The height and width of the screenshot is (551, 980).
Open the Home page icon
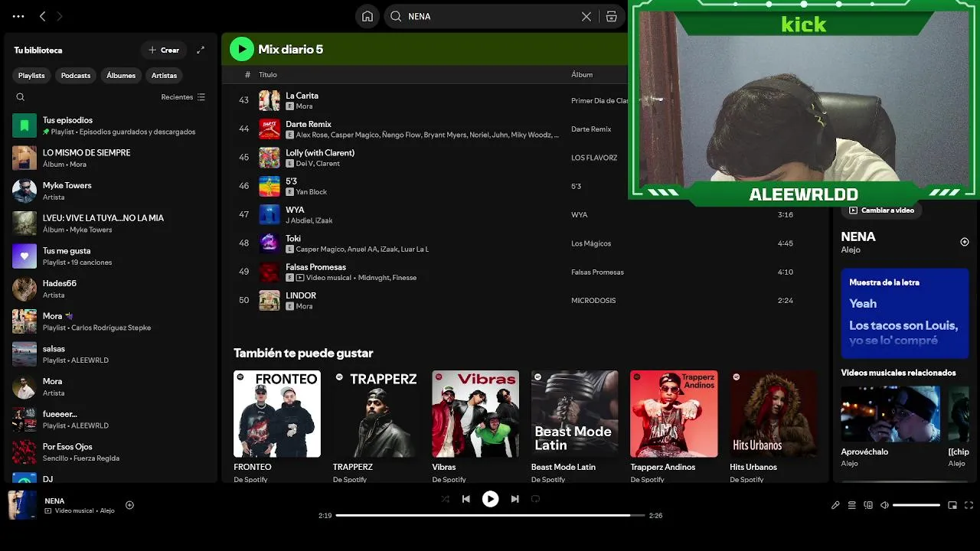pyautogui.click(x=367, y=16)
